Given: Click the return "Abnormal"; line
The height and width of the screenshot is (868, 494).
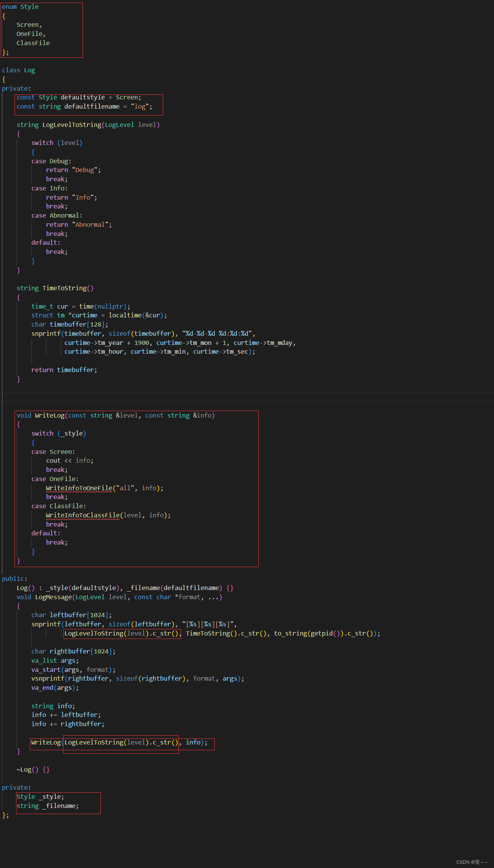Looking at the screenshot, I should (x=79, y=225).
